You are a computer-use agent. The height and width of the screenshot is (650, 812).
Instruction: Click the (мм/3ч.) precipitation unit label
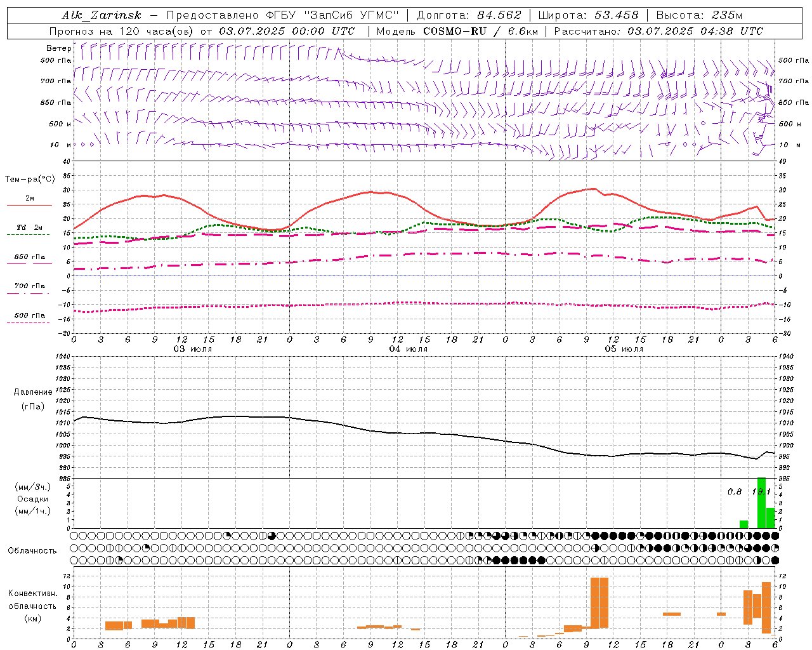point(33,487)
